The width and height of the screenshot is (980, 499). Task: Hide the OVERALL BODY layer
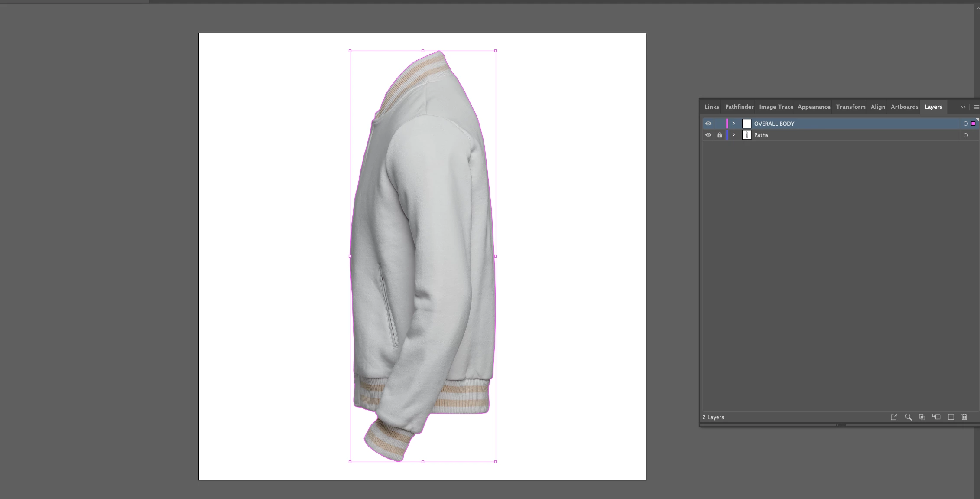[708, 124]
